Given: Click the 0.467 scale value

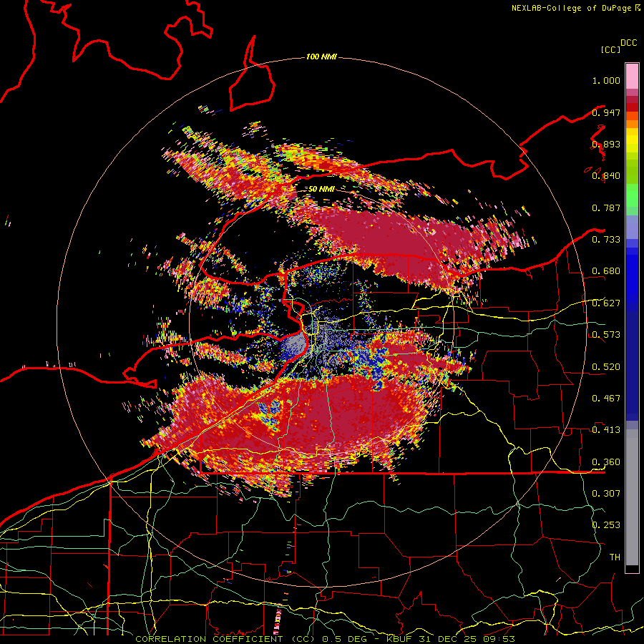Looking at the screenshot, I should point(606,399).
